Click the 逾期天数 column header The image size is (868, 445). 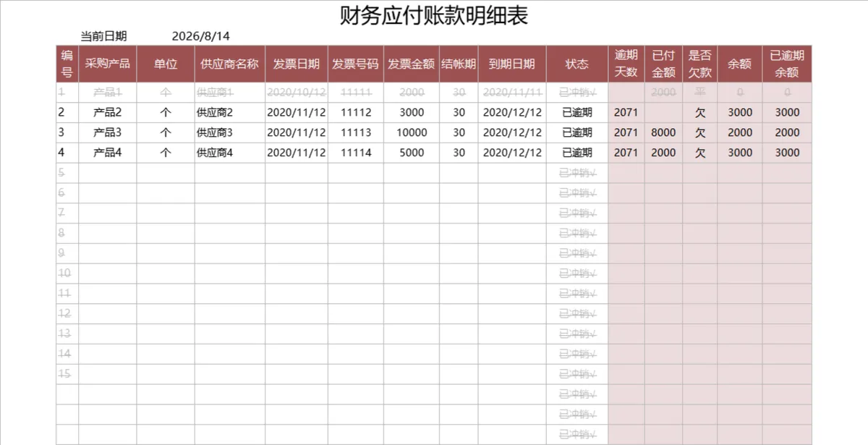pos(626,64)
